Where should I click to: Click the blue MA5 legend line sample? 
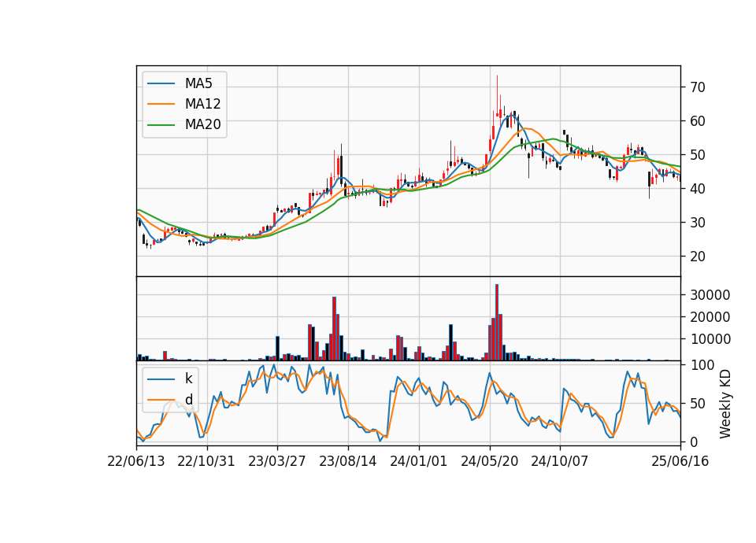[x=161, y=84]
